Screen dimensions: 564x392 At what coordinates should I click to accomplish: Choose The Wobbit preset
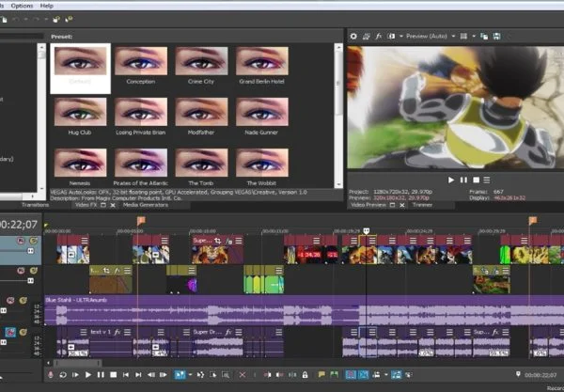[262, 167]
